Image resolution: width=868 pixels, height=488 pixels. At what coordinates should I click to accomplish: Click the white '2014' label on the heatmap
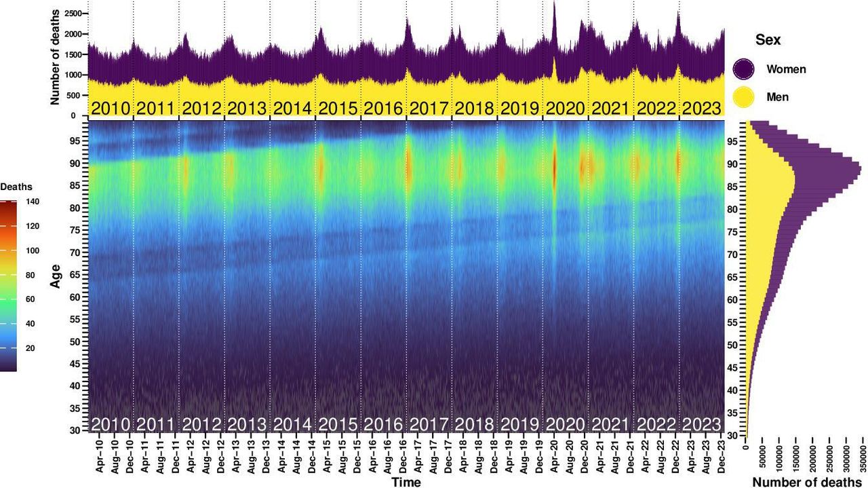(x=292, y=424)
